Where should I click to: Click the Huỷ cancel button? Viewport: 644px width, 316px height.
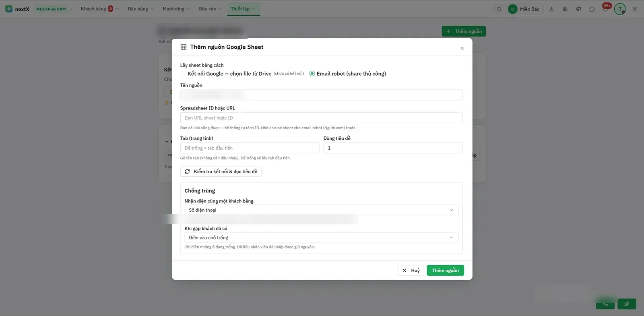(x=411, y=271)
